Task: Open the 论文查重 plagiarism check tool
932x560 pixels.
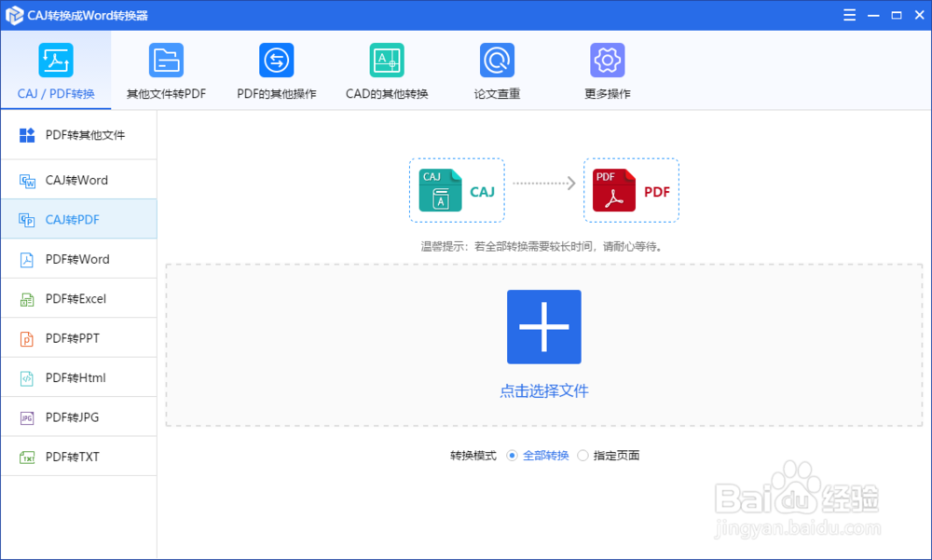Action: (x=497, y=70)
